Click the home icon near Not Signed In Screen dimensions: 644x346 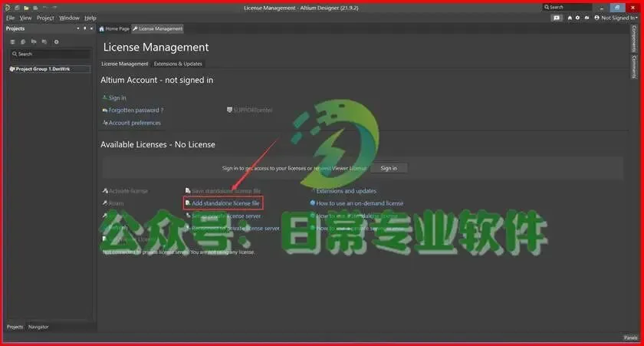click(570, 18)
